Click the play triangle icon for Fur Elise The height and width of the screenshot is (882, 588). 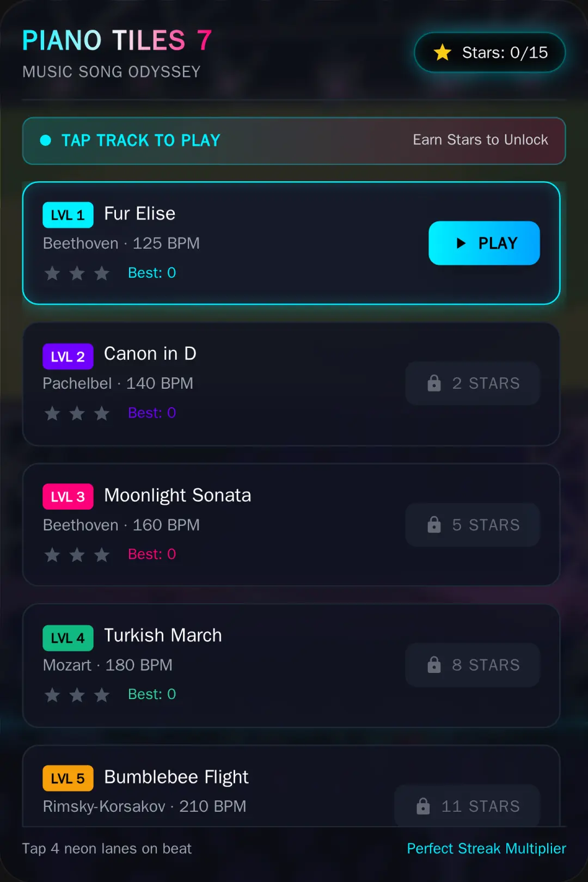[x=461, y=243]
